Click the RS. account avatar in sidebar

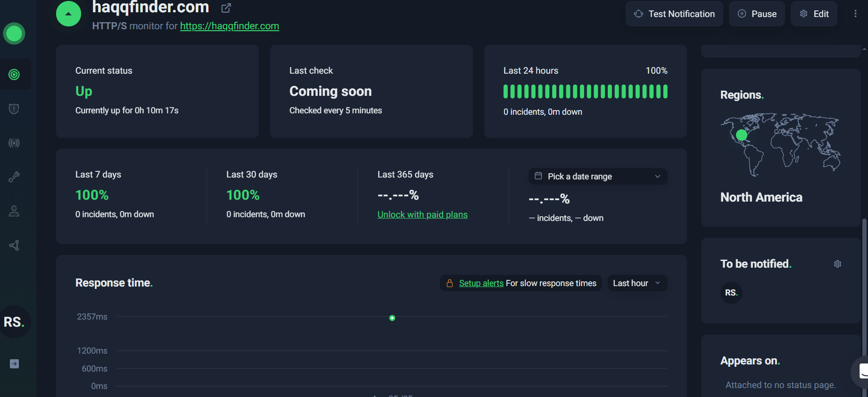[x=14, y=322]
